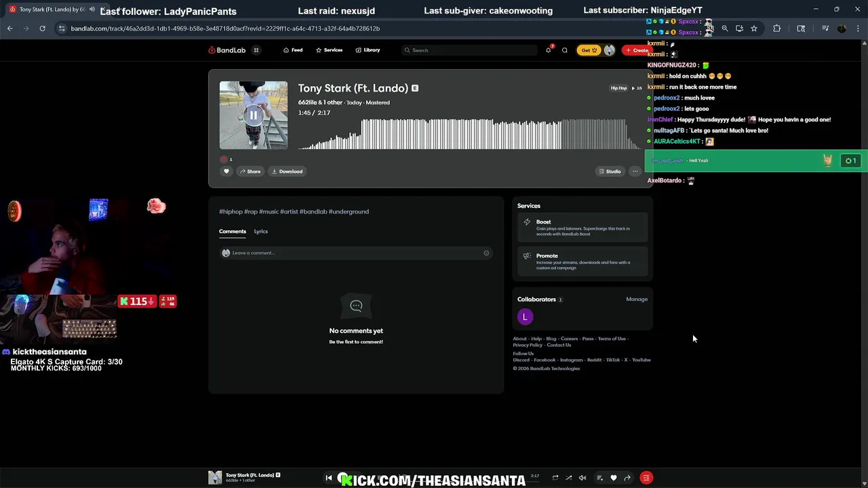Click the Leave a comment field

pyautogui.click(x=355, y=253)
